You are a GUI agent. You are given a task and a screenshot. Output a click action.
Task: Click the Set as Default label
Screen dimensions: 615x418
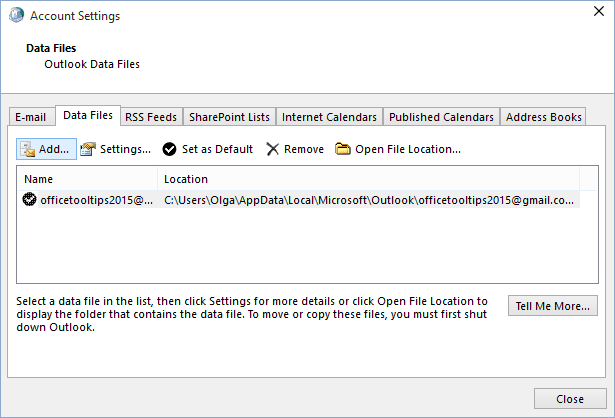pos(217,149)
